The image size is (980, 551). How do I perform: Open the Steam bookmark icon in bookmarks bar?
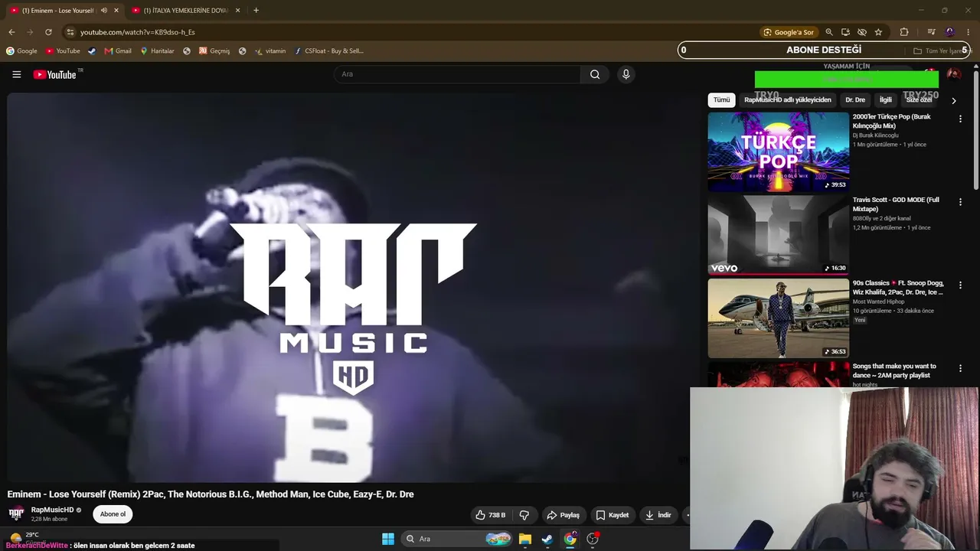pyautogui.click(x=92, y=51)
